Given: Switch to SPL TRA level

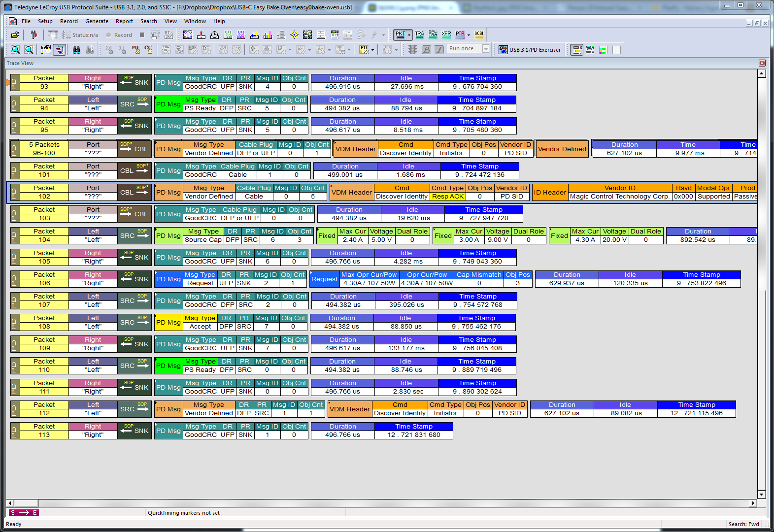Looking at the screenshot, I should [433, 35].
